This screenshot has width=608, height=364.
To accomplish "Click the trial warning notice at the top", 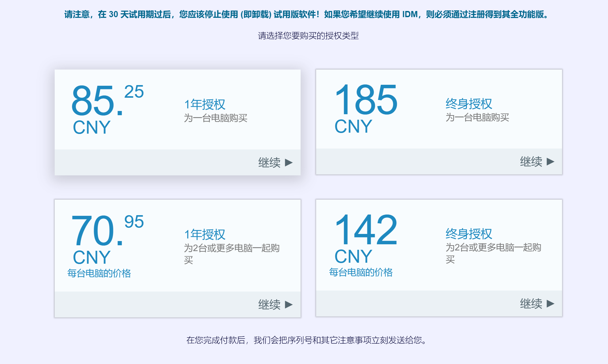I will (304, 14).
